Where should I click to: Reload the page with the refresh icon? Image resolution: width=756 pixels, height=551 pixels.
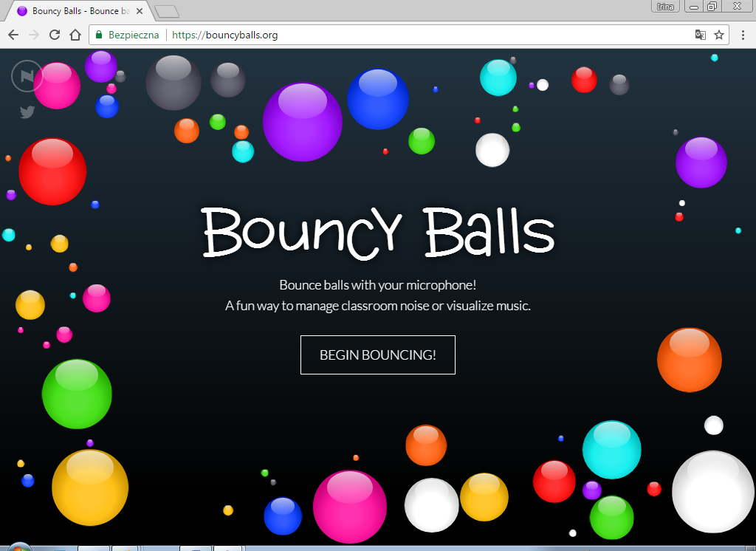click(x=55, y=35)
